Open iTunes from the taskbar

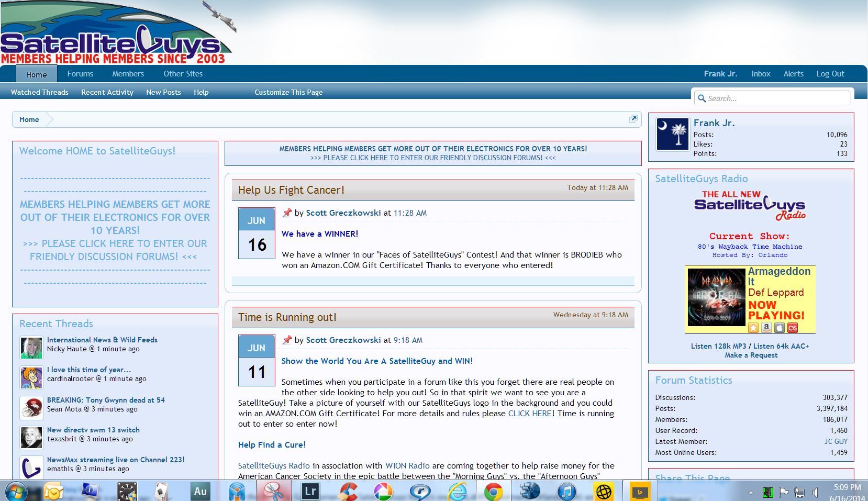click(566, 492)
